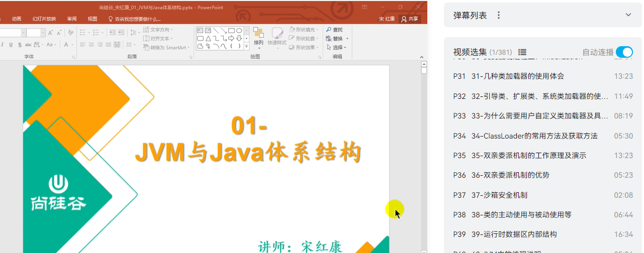
Task: Select the rectangle shape
Action: 231,31
